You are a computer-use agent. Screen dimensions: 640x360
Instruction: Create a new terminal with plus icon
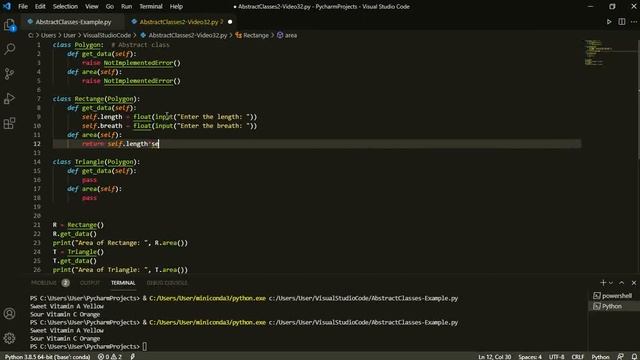coord(603,282)
